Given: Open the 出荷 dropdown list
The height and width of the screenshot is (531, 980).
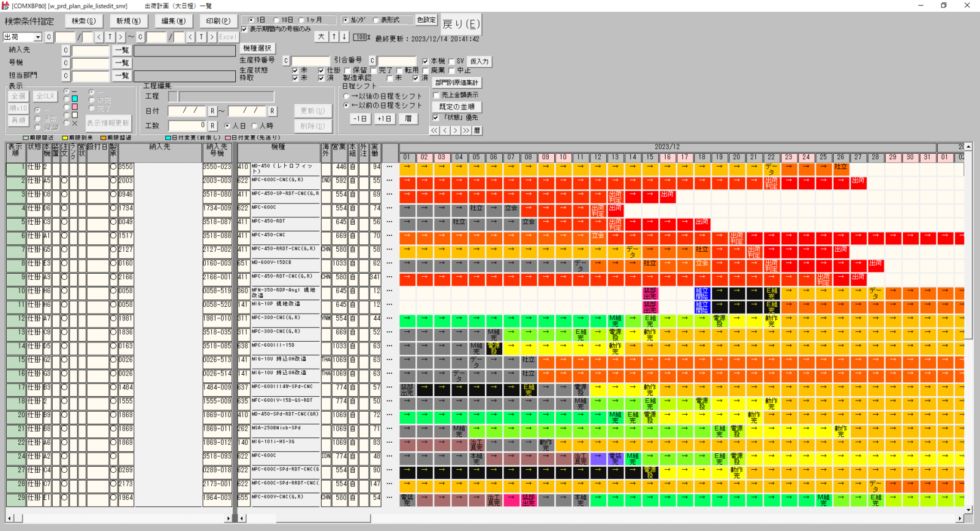Looking at the screenshot, I should (37, 37).
